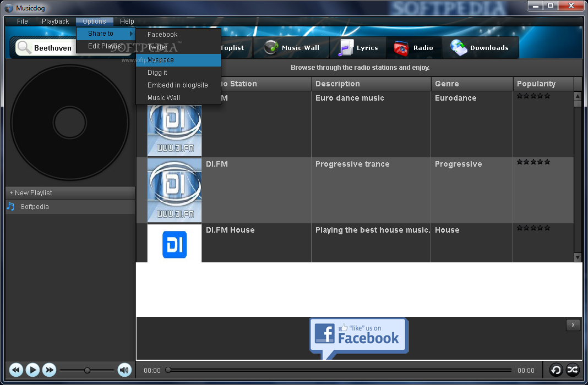Click the Radio tab red radio icon
Image resolution: width=588 pixels, height=385 pixels.
point(401,48)
